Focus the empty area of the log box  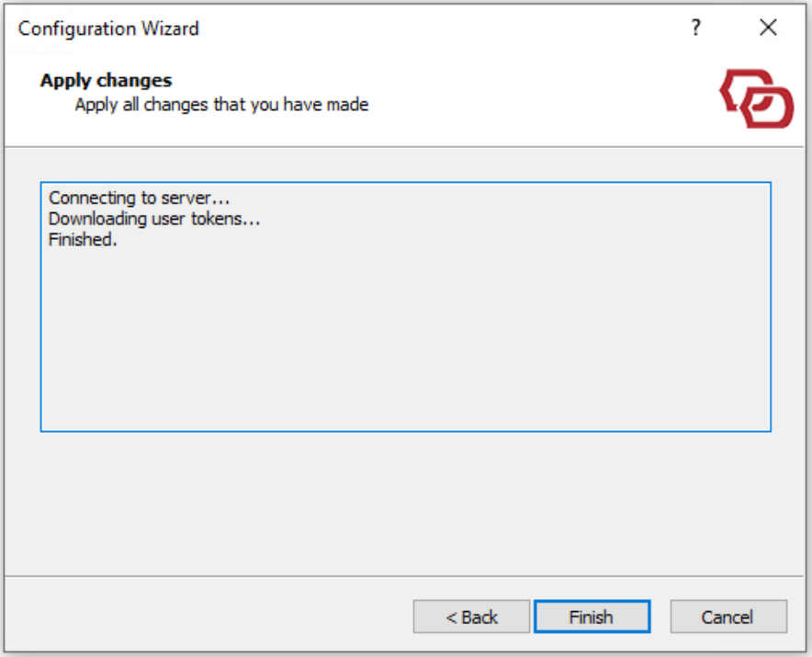tap(404, 349)
